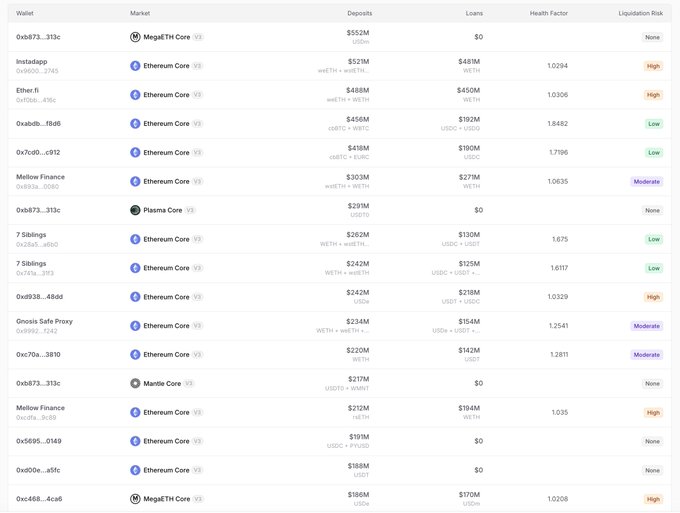Image resolution: width=680 pixels, height=513 pixels.
Task: Click the High risk badge in Ether.fi row
Action: (x=653, y=95)
